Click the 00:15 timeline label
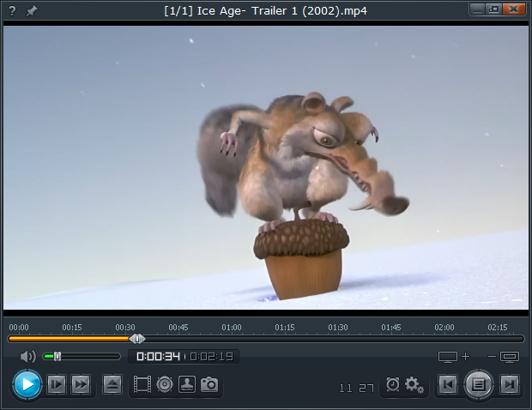The width and height of the screenshot is (532, 410). click(72, 328)
